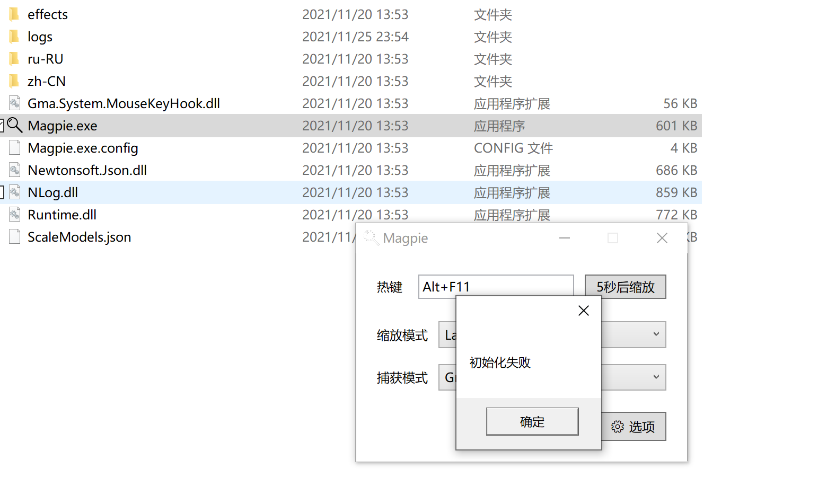Screen dimensions: 818x504
Task: Select the file name logs
Action: tap(40, 37)
